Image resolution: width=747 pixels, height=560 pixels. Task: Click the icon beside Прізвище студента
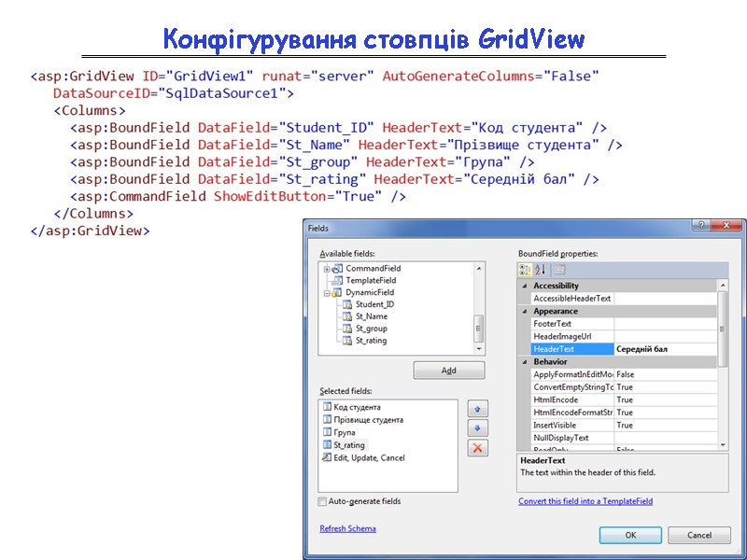[327, 419]
